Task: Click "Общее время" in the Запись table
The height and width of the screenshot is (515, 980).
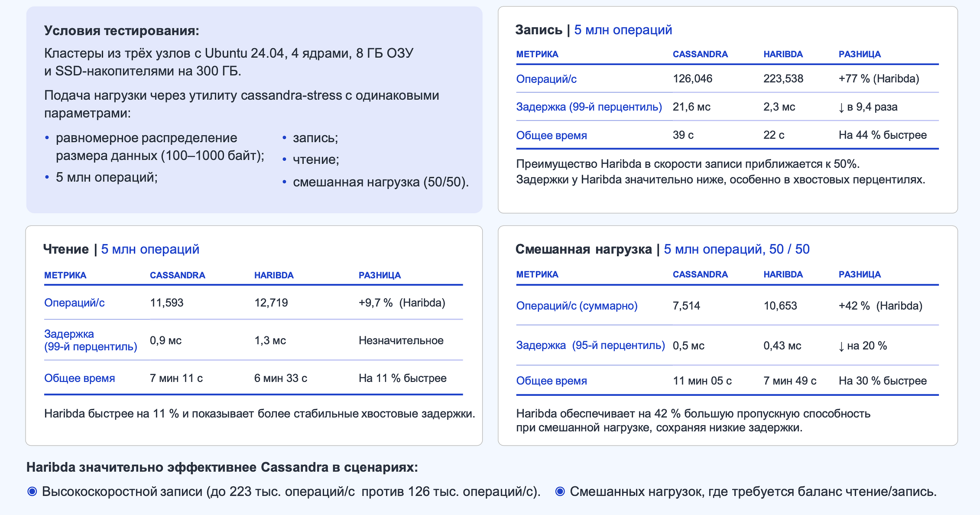Action: point(552,135)
